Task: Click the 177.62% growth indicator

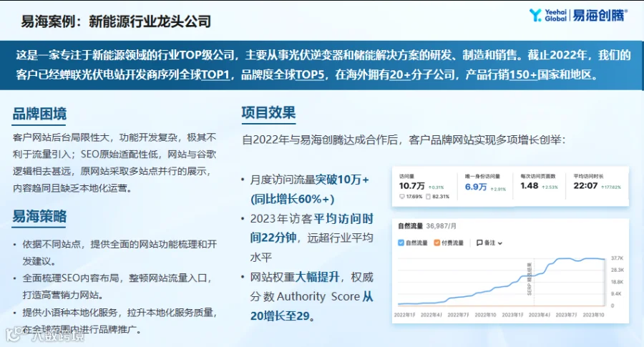Action: [x=611, y=187]
